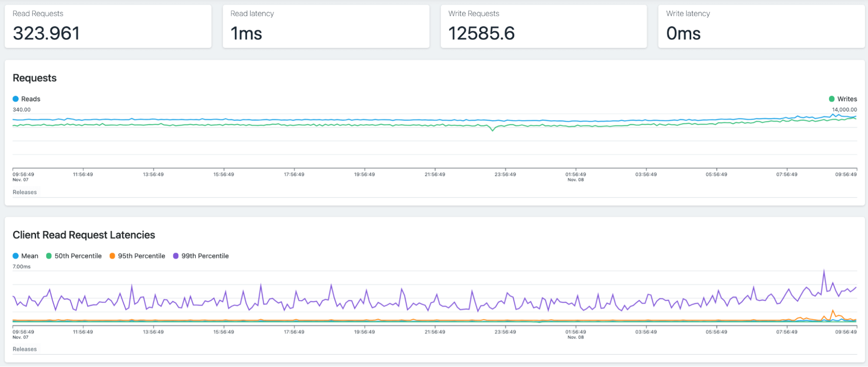
Task: Select the Read latency 1ms card
Action: click(326, 26)
